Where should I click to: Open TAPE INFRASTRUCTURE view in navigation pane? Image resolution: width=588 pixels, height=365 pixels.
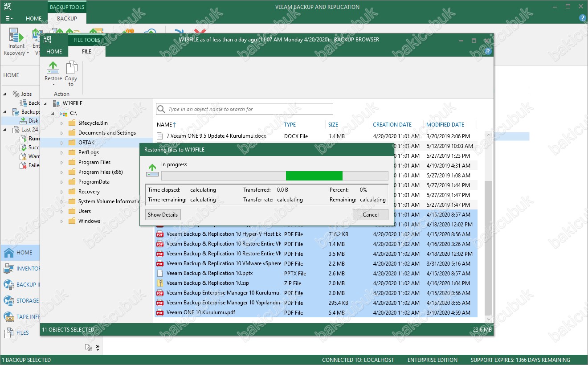pyautogui.click(x=20, y=317)
